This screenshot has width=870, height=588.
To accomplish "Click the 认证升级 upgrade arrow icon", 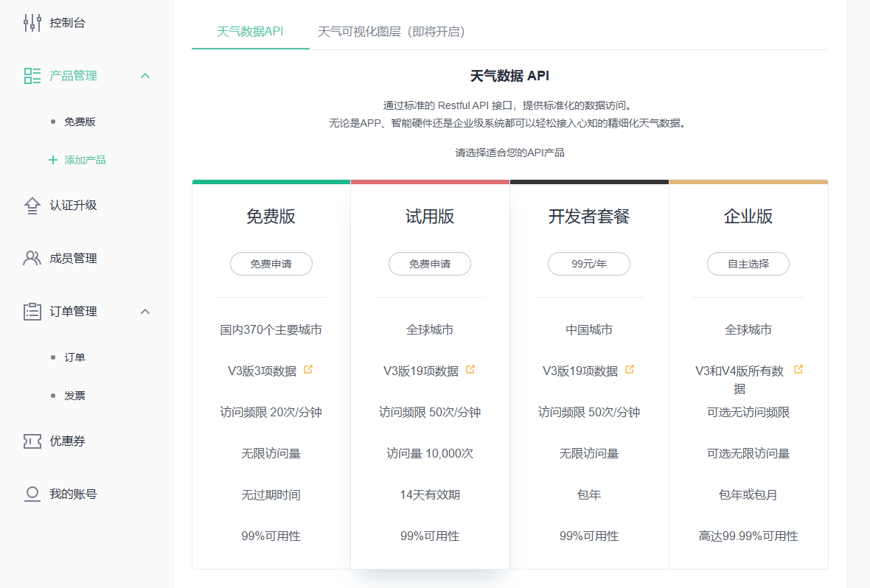I will tap(32, 206).
